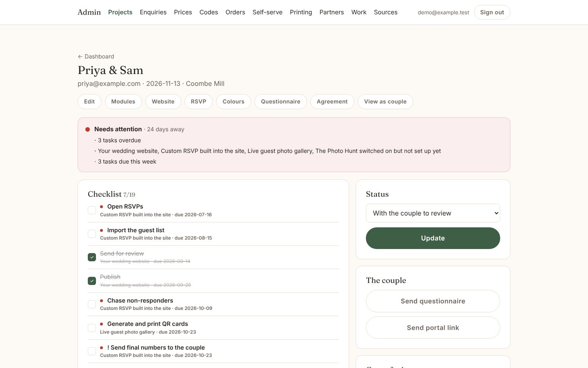This screenshot has width=588, height=368.
Task: Open the Website settings pill
Action: (163, 101)
